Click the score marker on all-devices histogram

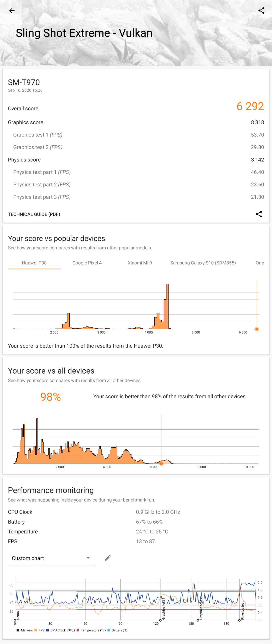pos(161,464)
